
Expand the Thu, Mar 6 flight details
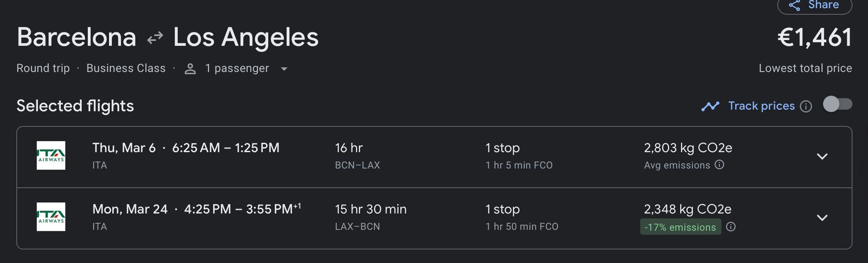822,156
